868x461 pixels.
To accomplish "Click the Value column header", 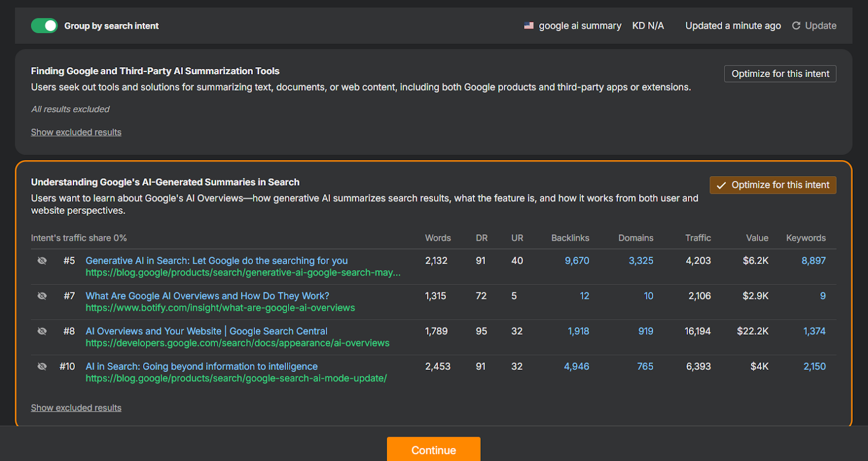I will click(x=757, y=238).
